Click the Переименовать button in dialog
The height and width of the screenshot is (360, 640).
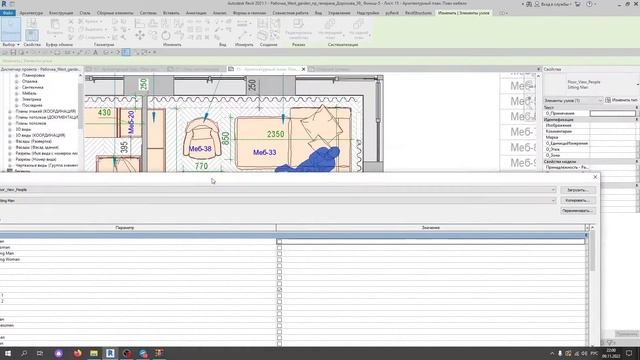tap(578, 211)
